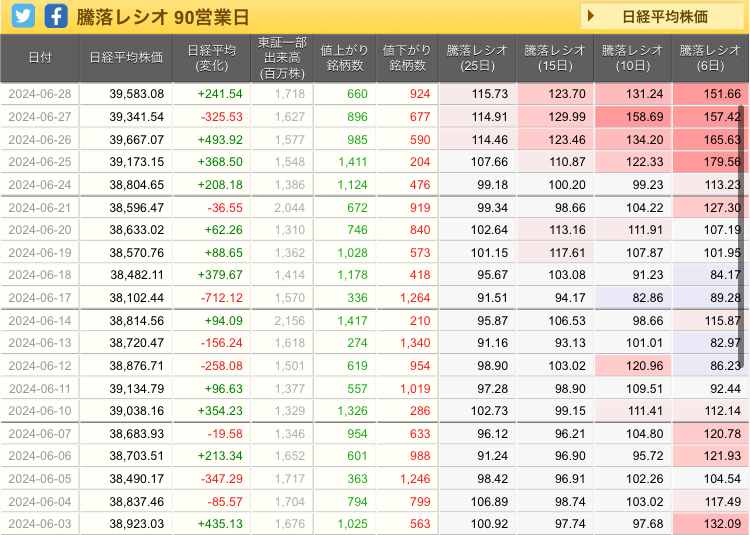Click the 10-day ratio 158.69
750x535 pixels.
coord(644,117)
